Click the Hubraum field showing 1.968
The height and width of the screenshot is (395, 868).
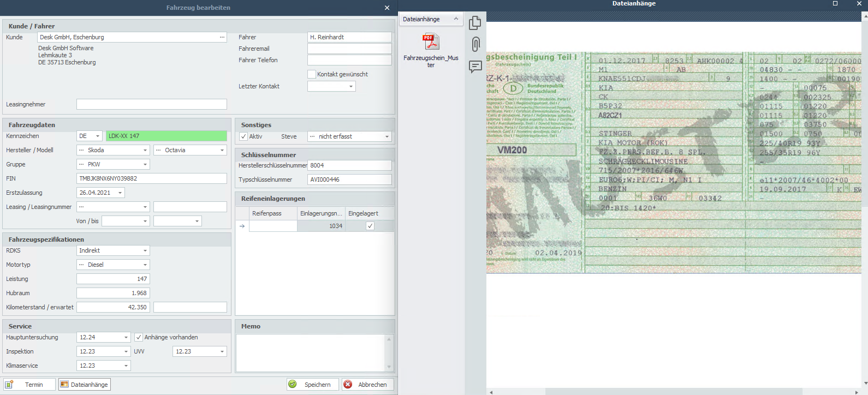(113, 293)
